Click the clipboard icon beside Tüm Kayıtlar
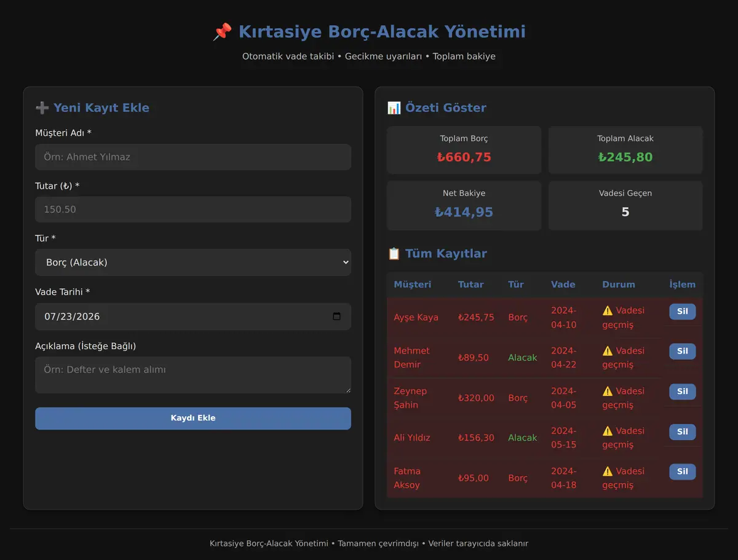This screenshot has height=560, width=738. point(394,253)
